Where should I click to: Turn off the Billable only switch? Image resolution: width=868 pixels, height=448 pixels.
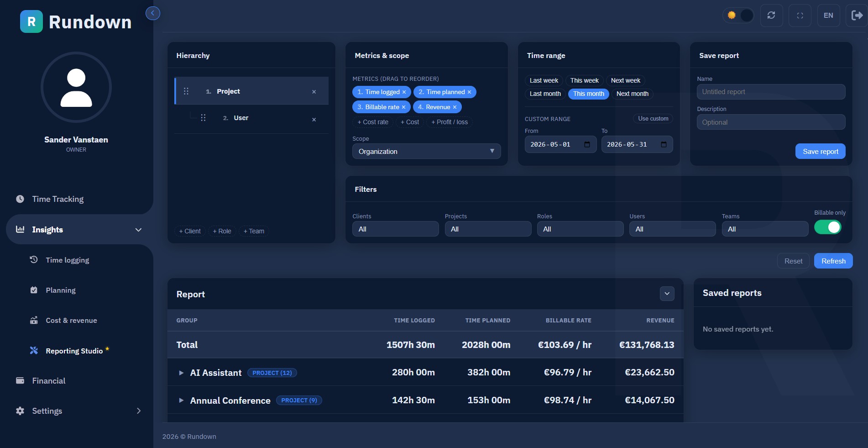click(x=827, y=227)
